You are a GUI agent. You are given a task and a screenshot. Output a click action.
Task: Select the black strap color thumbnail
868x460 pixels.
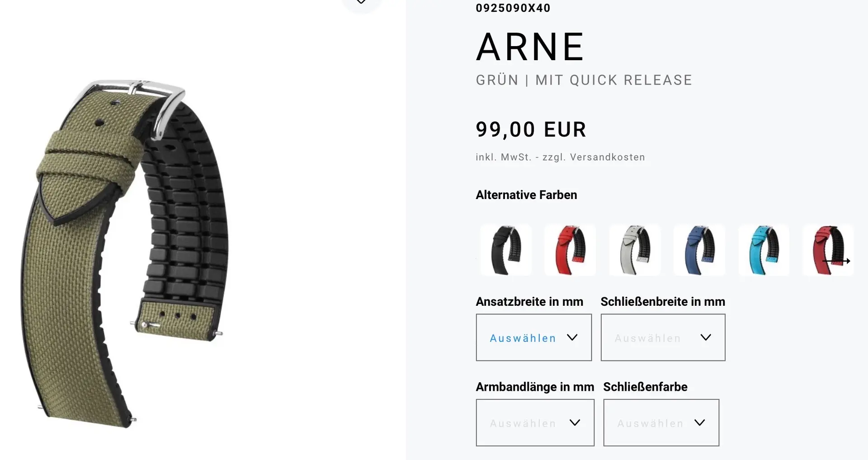pyautogui.click(x=506, y=250)
